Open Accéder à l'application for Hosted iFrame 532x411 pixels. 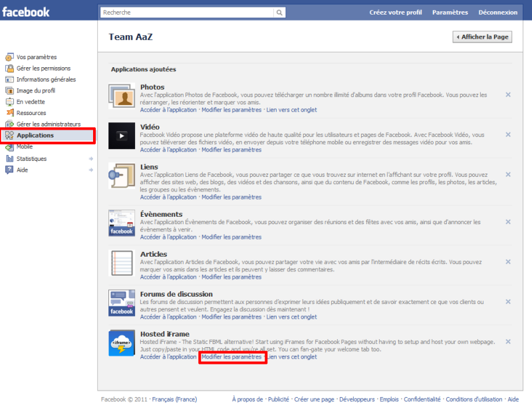[168, 356]
